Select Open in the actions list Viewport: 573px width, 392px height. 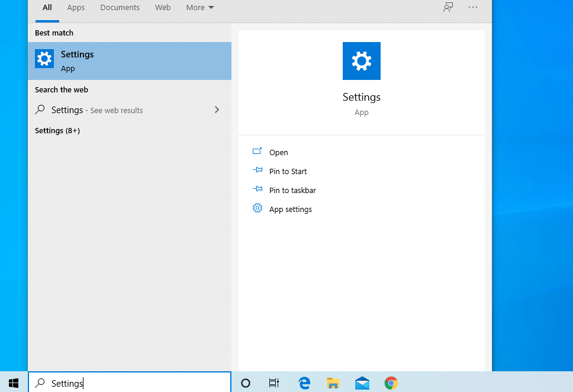click(x=278, y=153)
